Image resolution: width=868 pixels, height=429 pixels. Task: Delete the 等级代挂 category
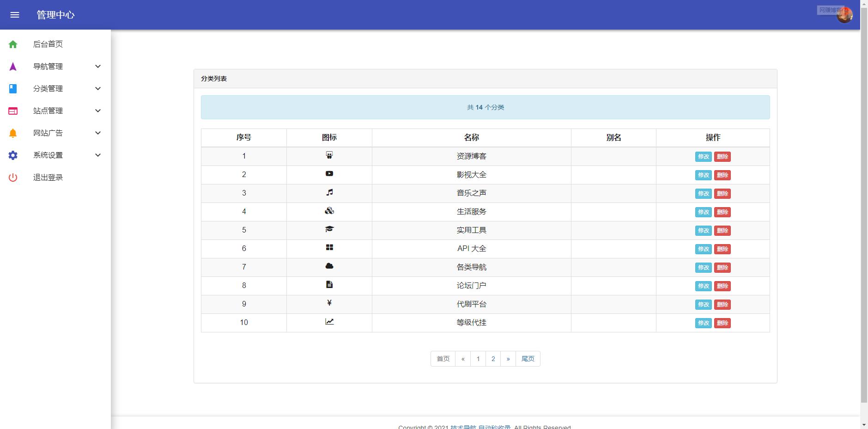coord(722,323)
